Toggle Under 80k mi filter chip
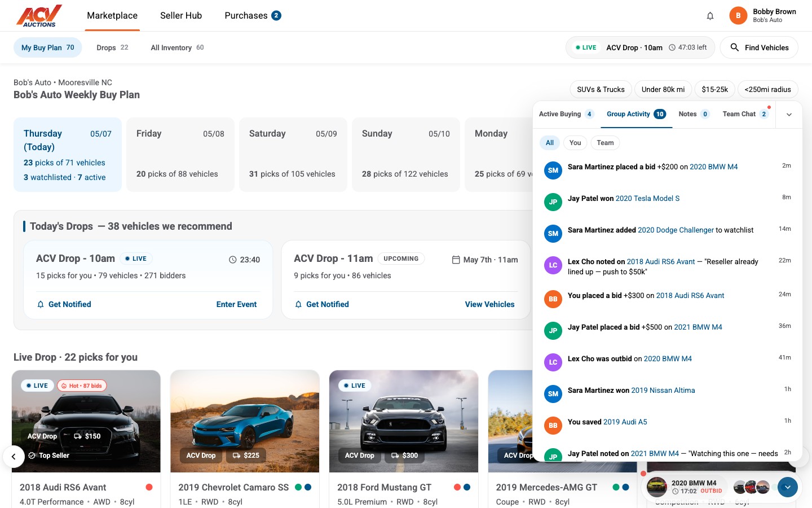 (663, 89)
